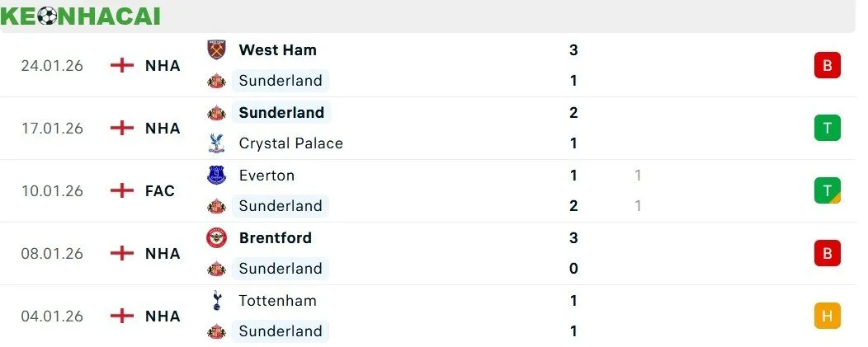Click FAC competition label
This screenshot has width=868, height=347.
(160, 190)
